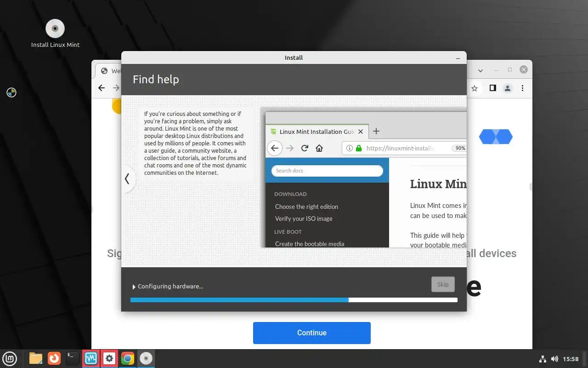Click the blue hexagon logo in Chrome
Viewport: 588px width, 368px height.
click(x=496, y=137)
